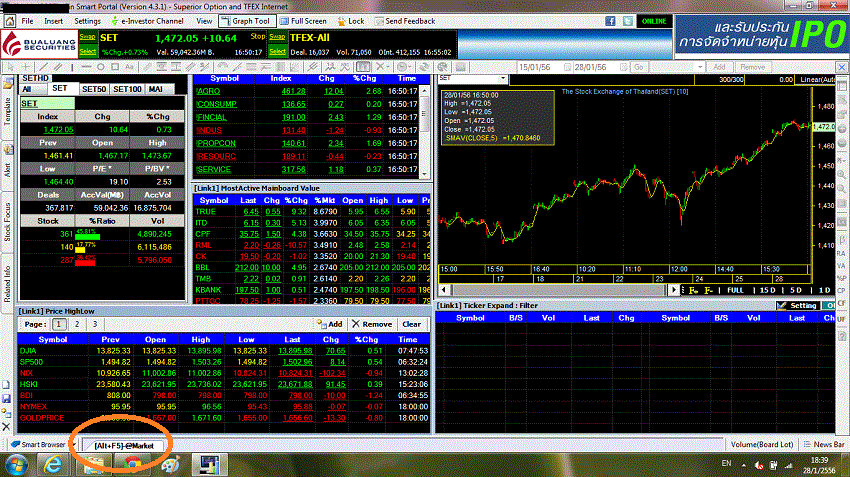The width and height of the screenshot is (850, 477).
Task: Select the rectangle drawing tool
Action: coord(115,67)
